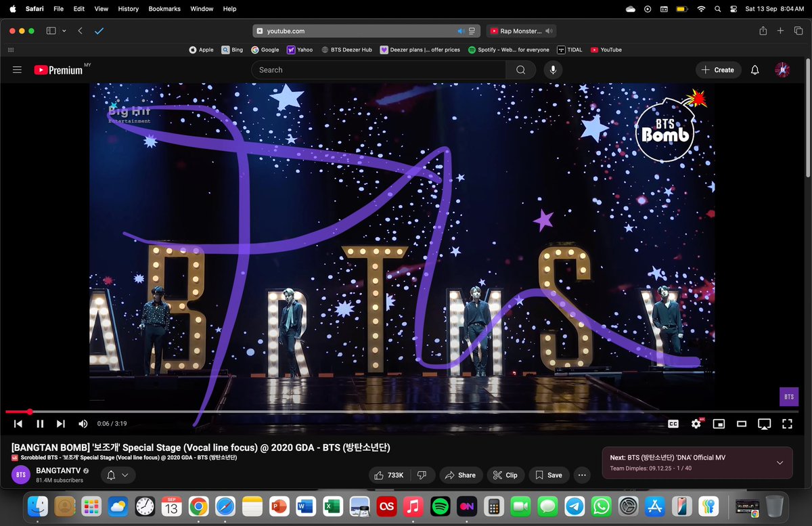Click the red video progress bar
This screenshot has height=526, width=812.
(x=17, y=412)
